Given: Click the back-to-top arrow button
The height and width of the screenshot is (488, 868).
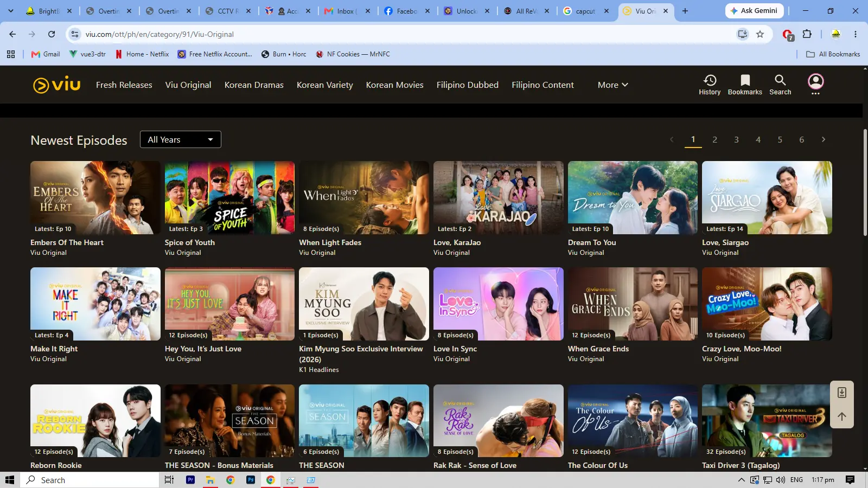Looking at the screenshot, I should [x=842, y=416].
